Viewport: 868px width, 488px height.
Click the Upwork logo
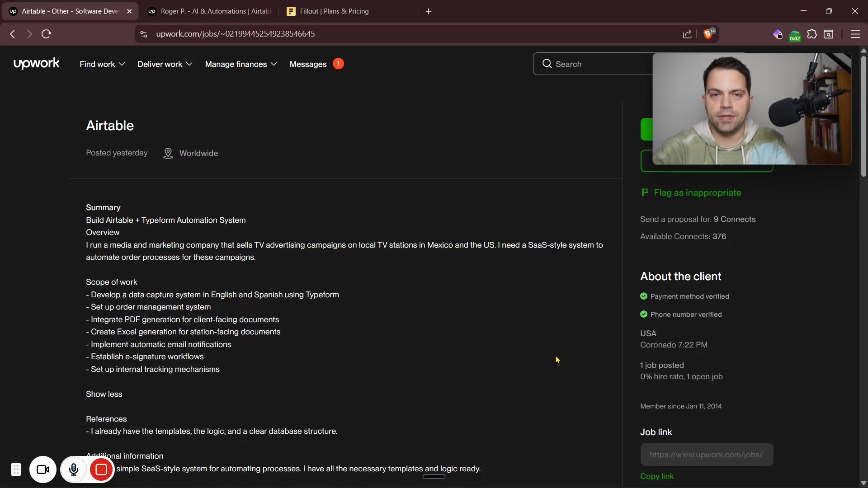click(36, 64)
